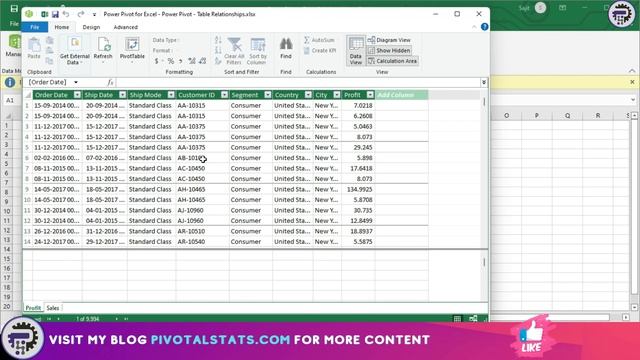The width and height of the screenshot is (640, 360).
Task: Click diagram view icon in Power Pivot status bar
Action: click(x=473, y=319)
